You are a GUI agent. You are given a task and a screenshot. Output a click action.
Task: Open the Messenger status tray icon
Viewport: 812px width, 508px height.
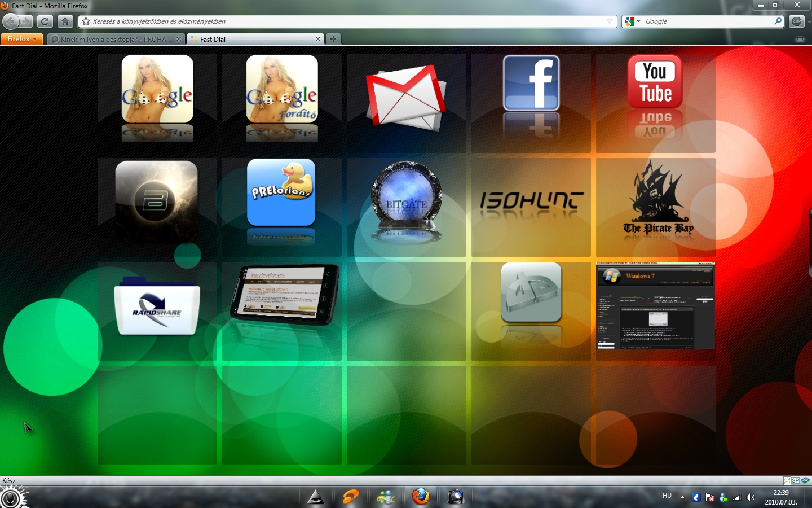point(723,497)
